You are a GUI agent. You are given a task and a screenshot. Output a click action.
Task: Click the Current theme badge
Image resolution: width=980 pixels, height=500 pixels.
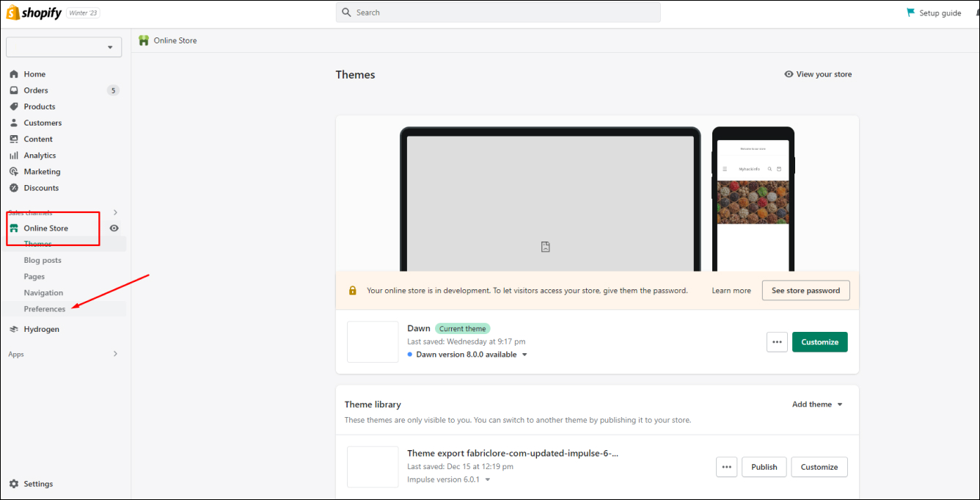pyautogui.click(x=463, y=329)
